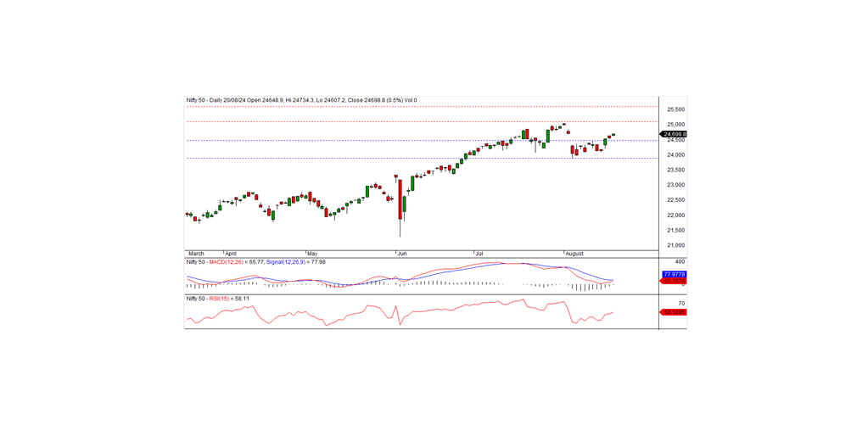Select the 23,000 price axis label

676,185
